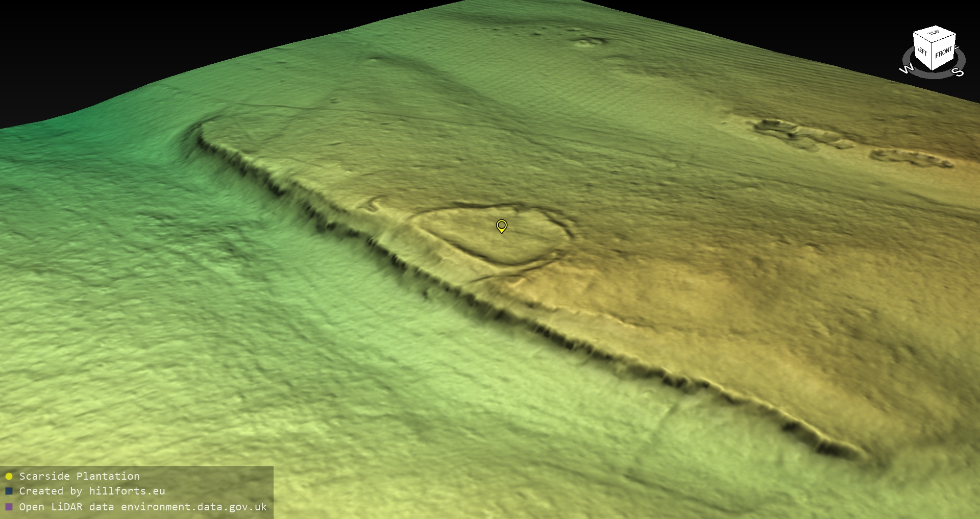Click the S compass direction letter
Screen dimensions: 980x519
(958, 72)
